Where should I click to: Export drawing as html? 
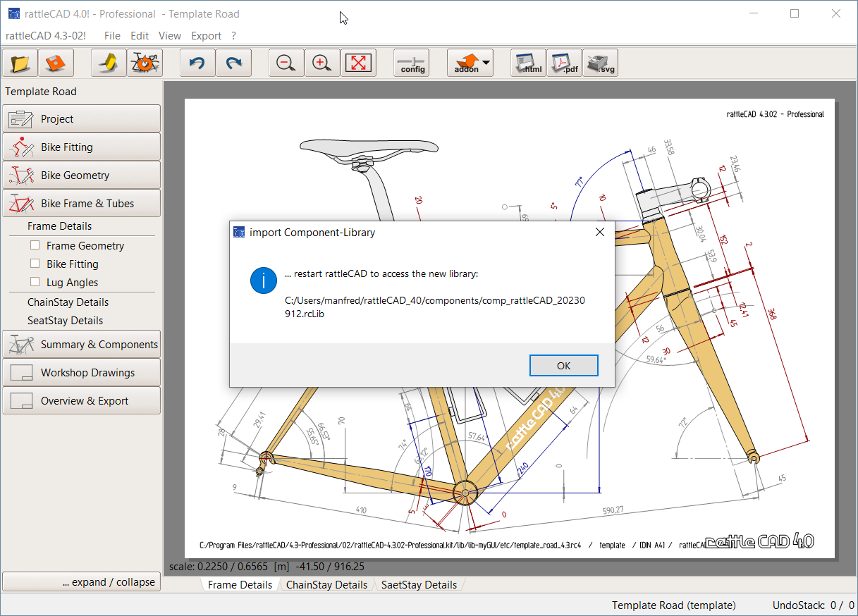pyautogui.click(x=528, y=63)
